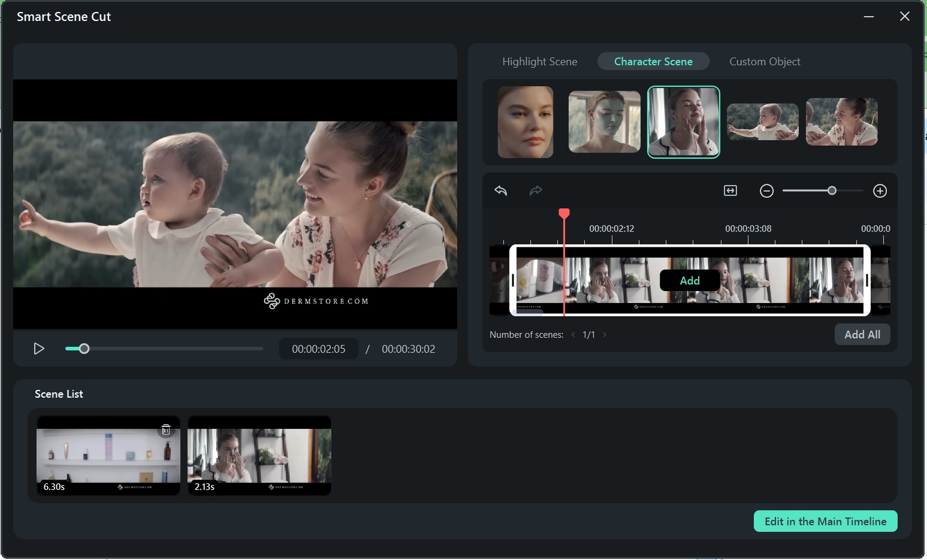Click the Number of scenes label
Viewport: 927px width, 560px height.
point(526,335)
